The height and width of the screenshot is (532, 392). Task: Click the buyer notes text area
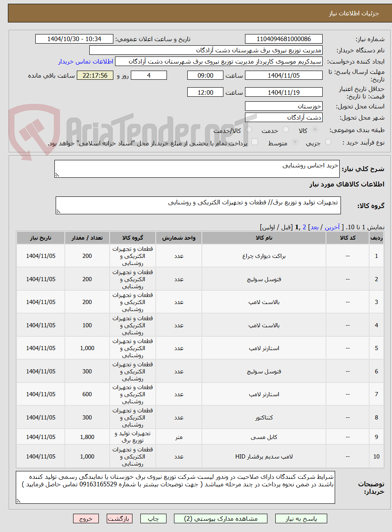click(x=175, y=488)
